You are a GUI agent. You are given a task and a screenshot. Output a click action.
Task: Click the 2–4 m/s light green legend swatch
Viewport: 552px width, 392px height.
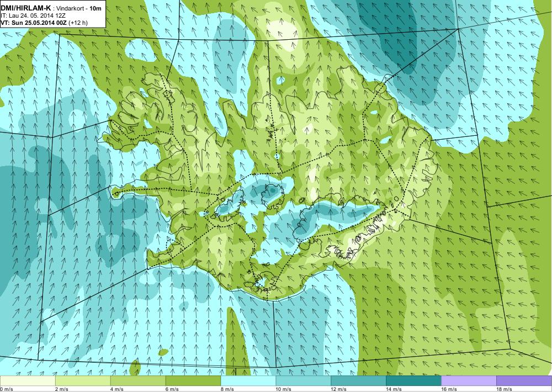coord(83,381)
